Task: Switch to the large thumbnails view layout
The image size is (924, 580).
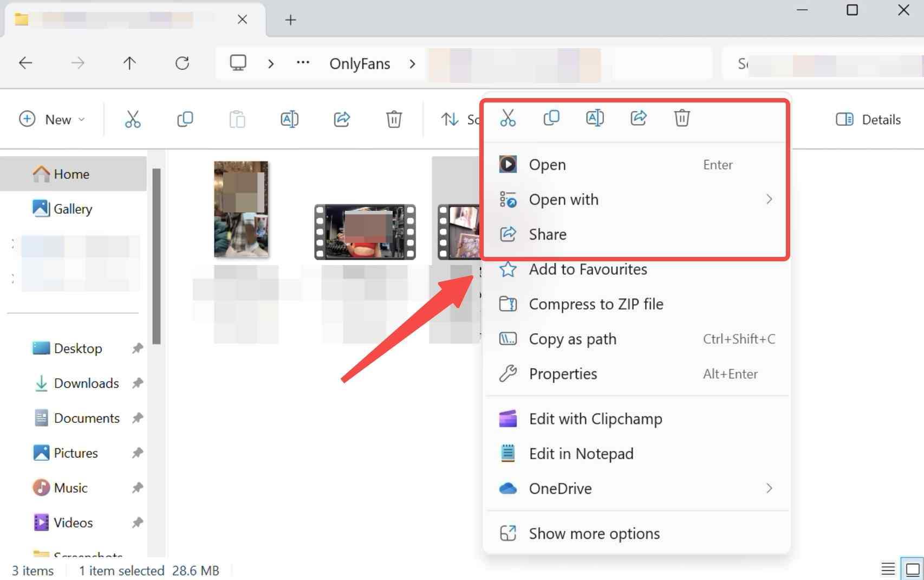Action: pos(913,569)
